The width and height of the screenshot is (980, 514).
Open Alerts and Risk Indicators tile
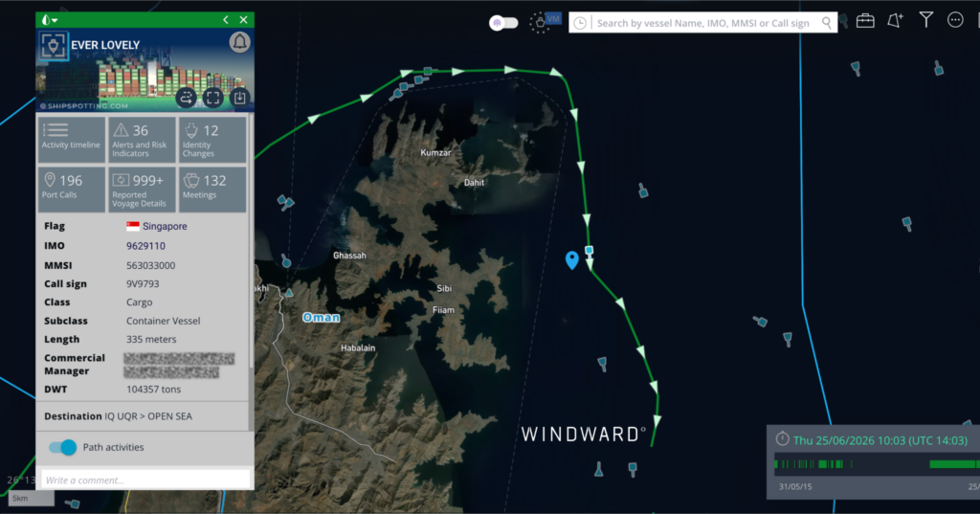142,139
